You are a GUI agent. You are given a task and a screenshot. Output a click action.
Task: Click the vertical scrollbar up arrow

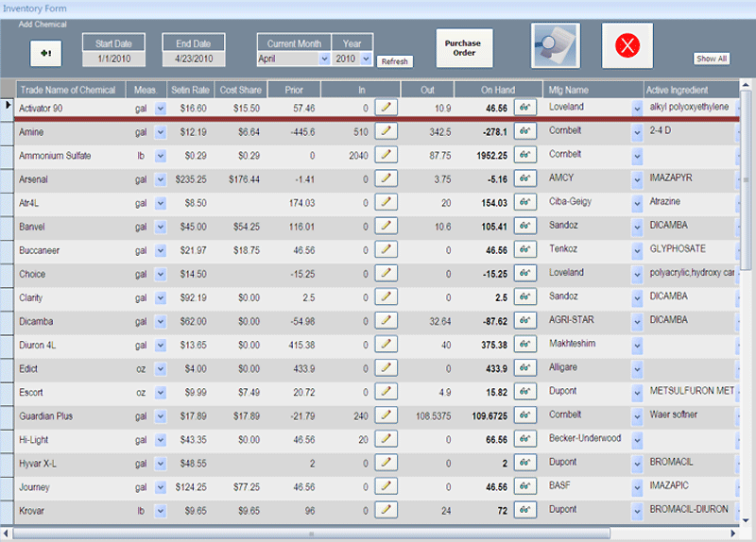point(746,85)
